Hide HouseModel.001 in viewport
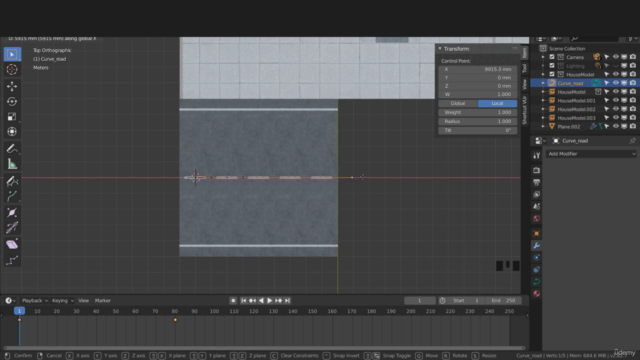The image size is (640, 360). coord(616,100)
